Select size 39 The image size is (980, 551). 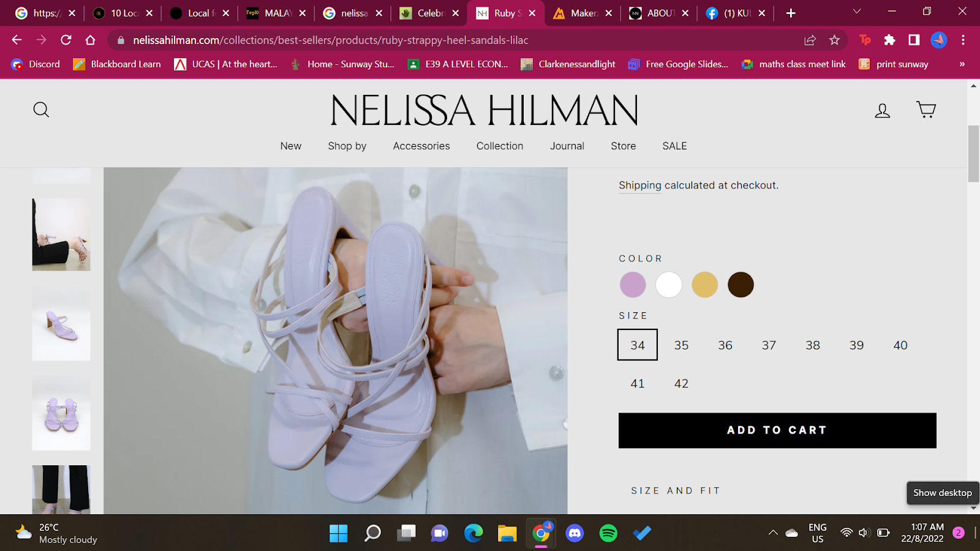[x=856, y=345]
